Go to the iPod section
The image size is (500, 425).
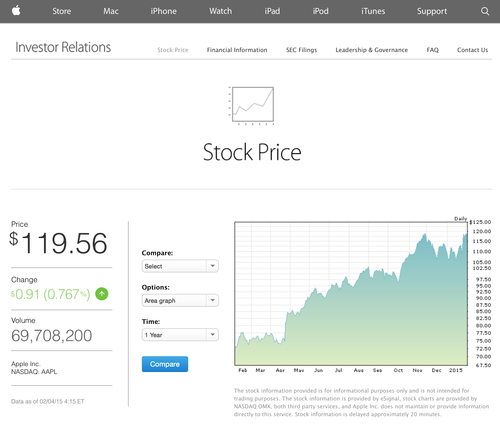tap(320, 11)
